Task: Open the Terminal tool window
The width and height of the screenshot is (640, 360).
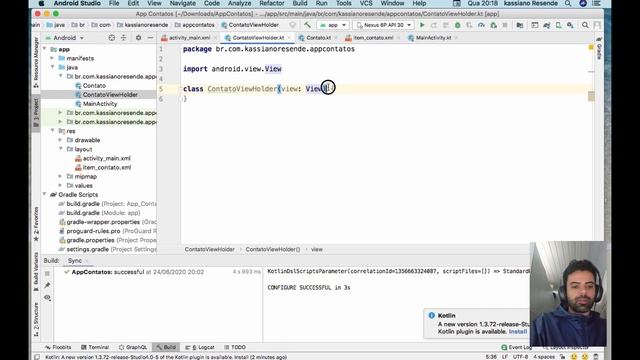Action: click(x=95, y=347)
